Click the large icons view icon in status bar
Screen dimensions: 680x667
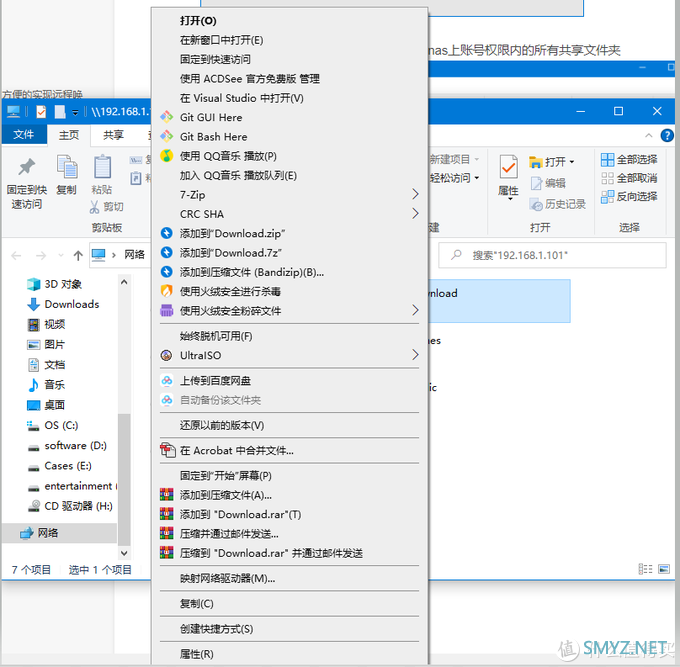[664, 569]
